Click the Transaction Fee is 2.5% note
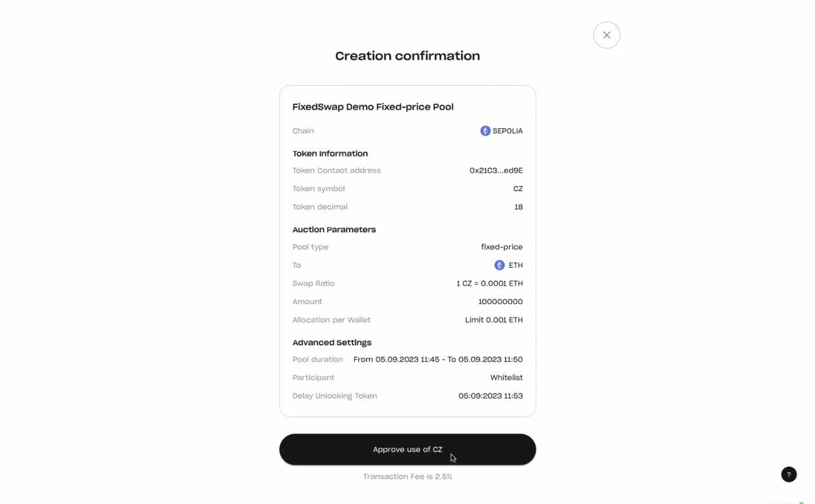Image resolution: width=815 pixels, height=504 pixels. coord(407,476)
